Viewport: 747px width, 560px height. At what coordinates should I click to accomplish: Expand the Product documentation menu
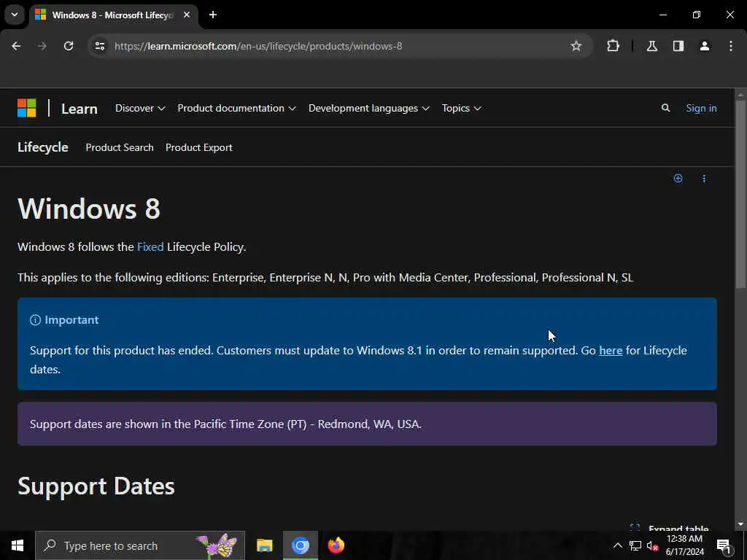click(237, 108)
